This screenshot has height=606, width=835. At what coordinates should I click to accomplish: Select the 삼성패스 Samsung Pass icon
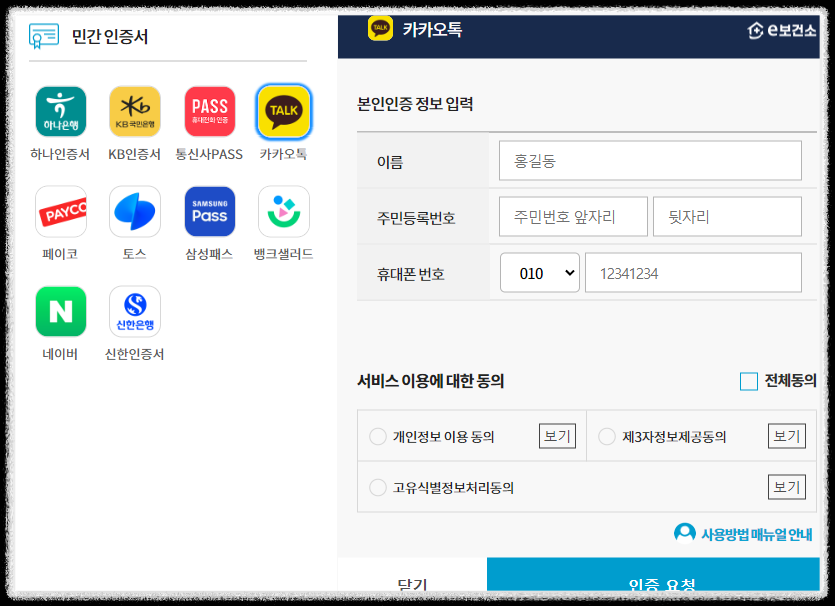[x=210, y=211]
